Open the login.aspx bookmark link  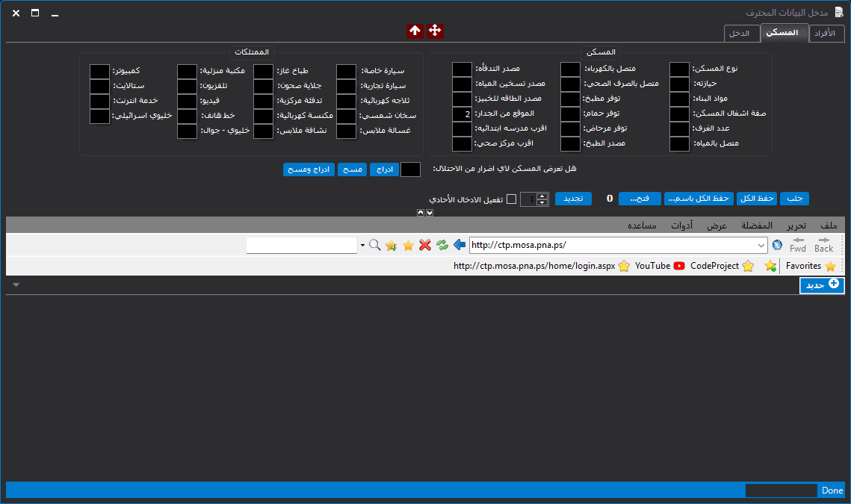tap(541, 266)
